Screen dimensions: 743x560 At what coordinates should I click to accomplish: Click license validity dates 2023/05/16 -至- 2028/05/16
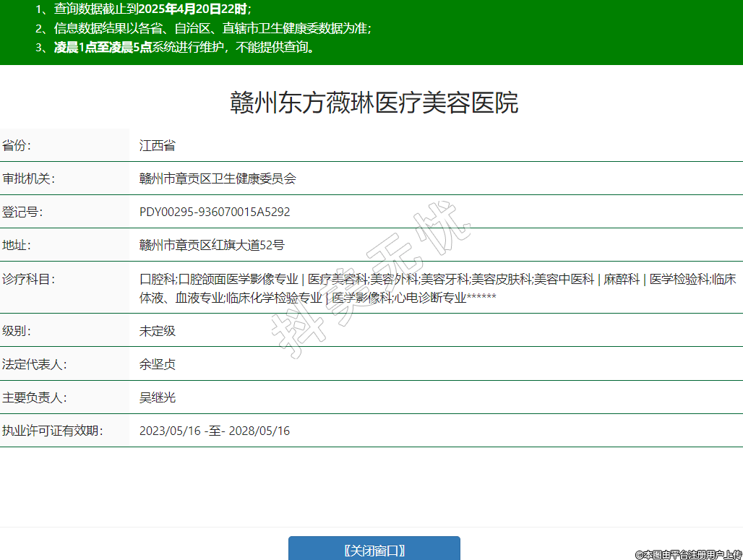(x=215, y=431)
